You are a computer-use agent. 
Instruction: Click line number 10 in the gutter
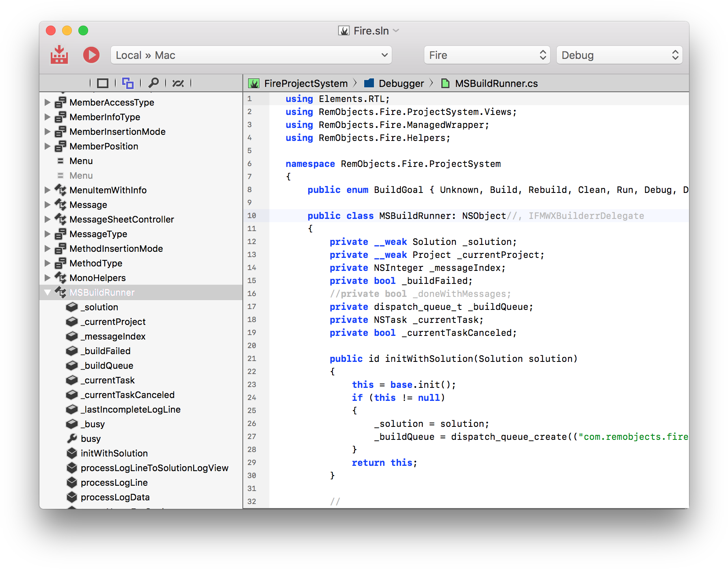click(252, 216)
